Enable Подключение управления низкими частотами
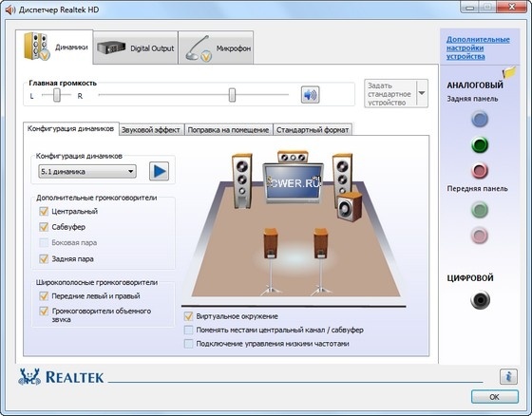532x416 pixels. 188,344
